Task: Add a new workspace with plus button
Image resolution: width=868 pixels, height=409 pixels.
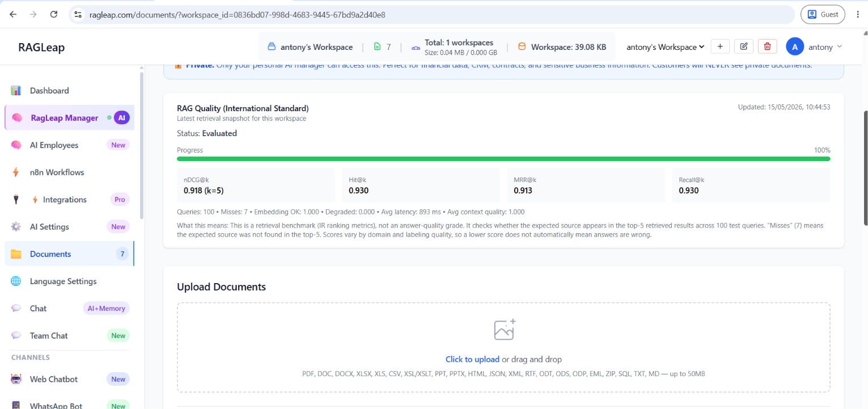Action: click(x=720, y=47)
